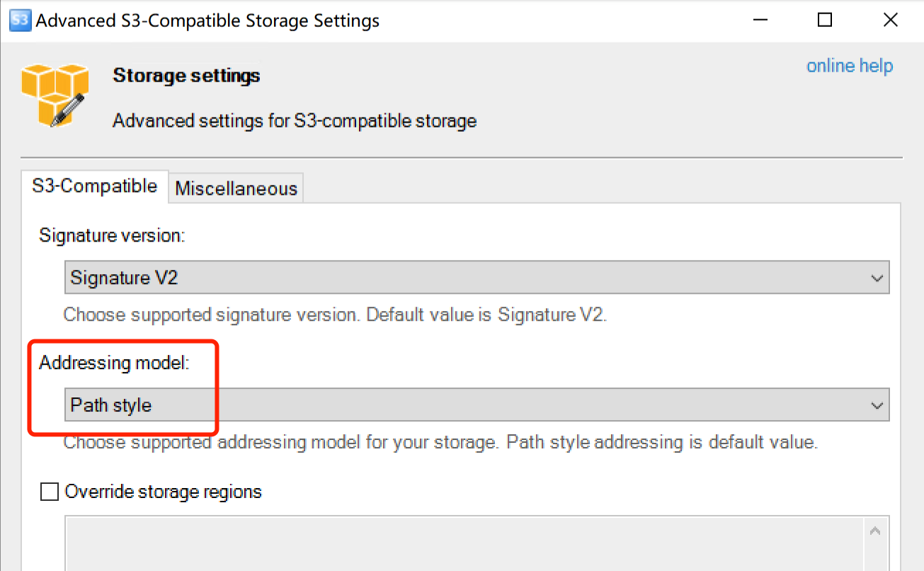Image resolution: width=924 pixels, height=571 pixels.
Task: Expand the Path style dropdown chevron
Action: click(877, 406)
